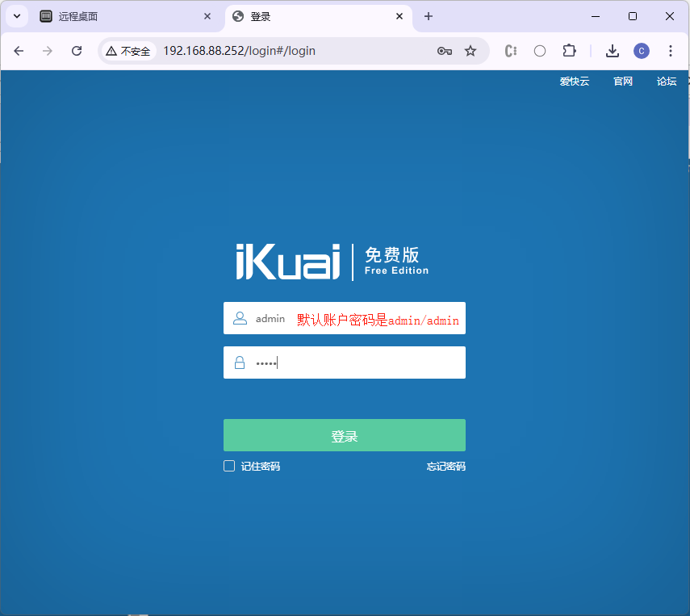Click the password input field
690x616 pixels.
point(344,362)
